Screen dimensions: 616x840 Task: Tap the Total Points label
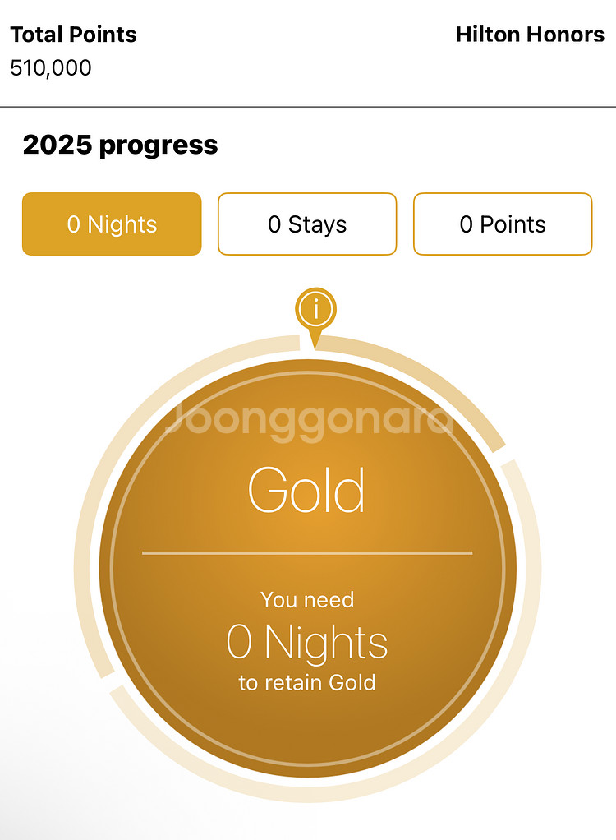click(x=73, y=35)
